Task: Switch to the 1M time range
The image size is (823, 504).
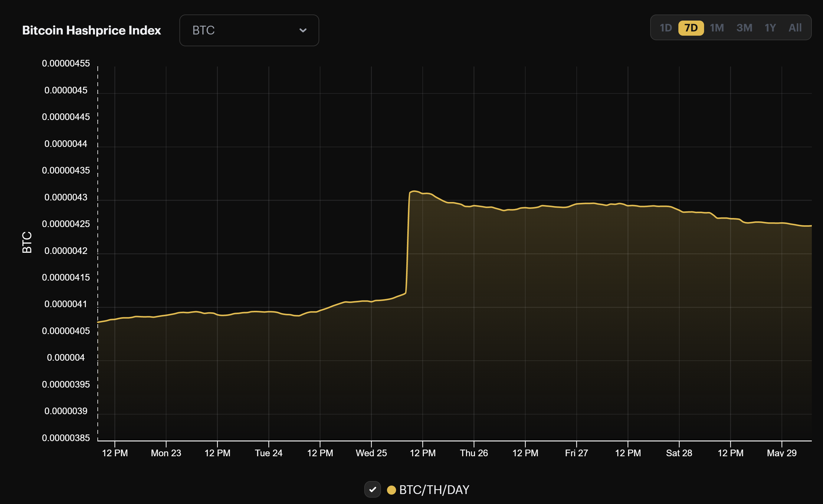Action: pos(717,28)
